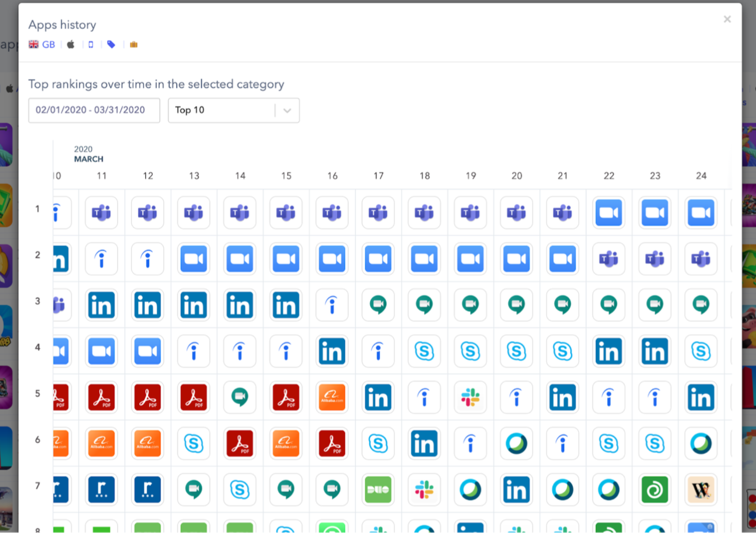Close the Apps history dialog
This screenshot has width=756, height=533.
point(727,19)
